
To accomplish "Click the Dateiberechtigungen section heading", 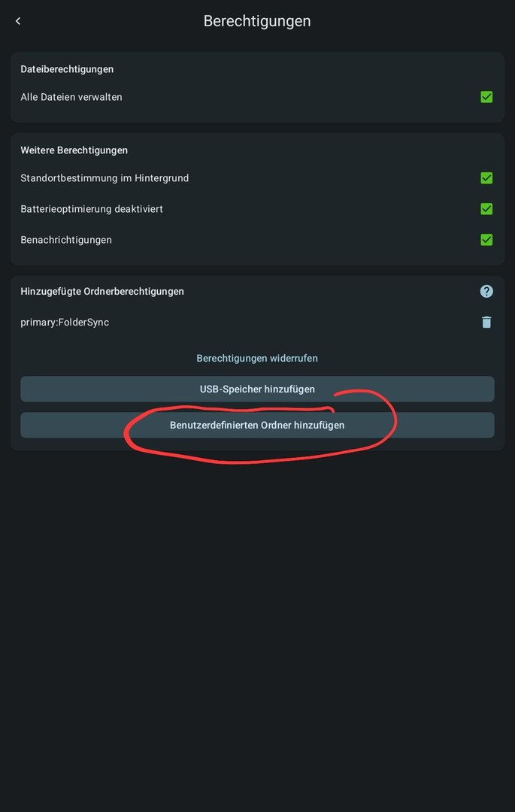I will coord(67,69).
